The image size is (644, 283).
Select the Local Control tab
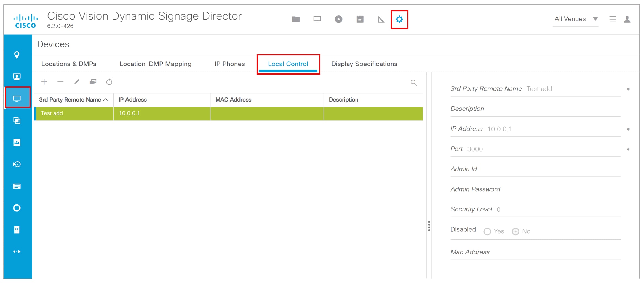tap(288, 64)
